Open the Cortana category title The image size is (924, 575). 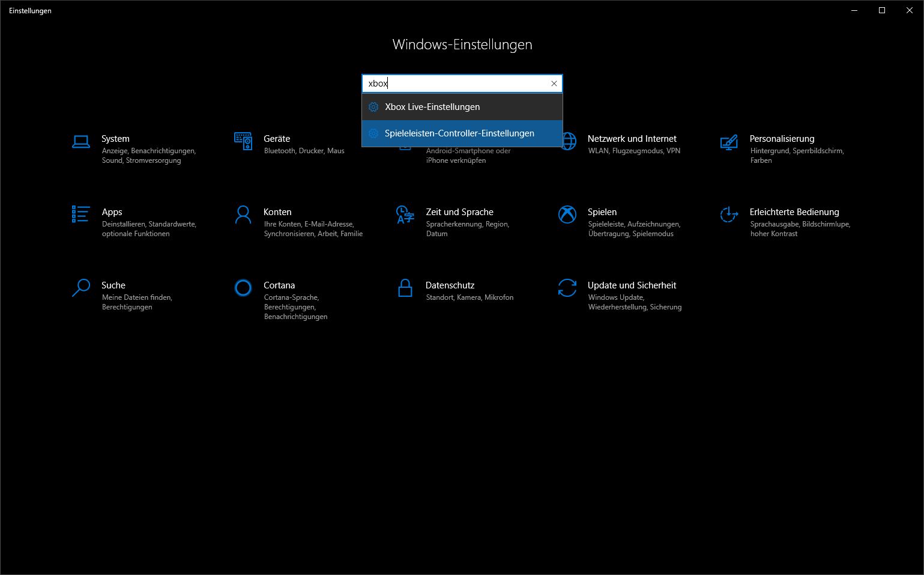[x=279, y=285]
